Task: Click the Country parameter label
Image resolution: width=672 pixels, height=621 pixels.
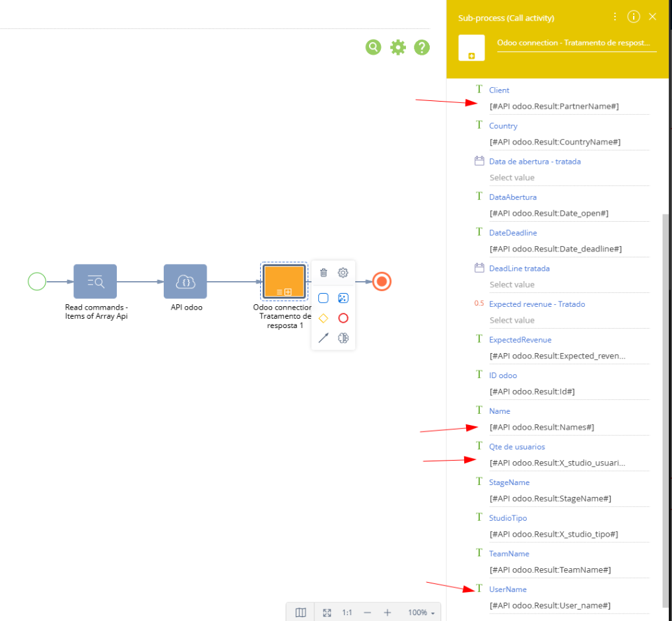Action: (x=503, y=126)
